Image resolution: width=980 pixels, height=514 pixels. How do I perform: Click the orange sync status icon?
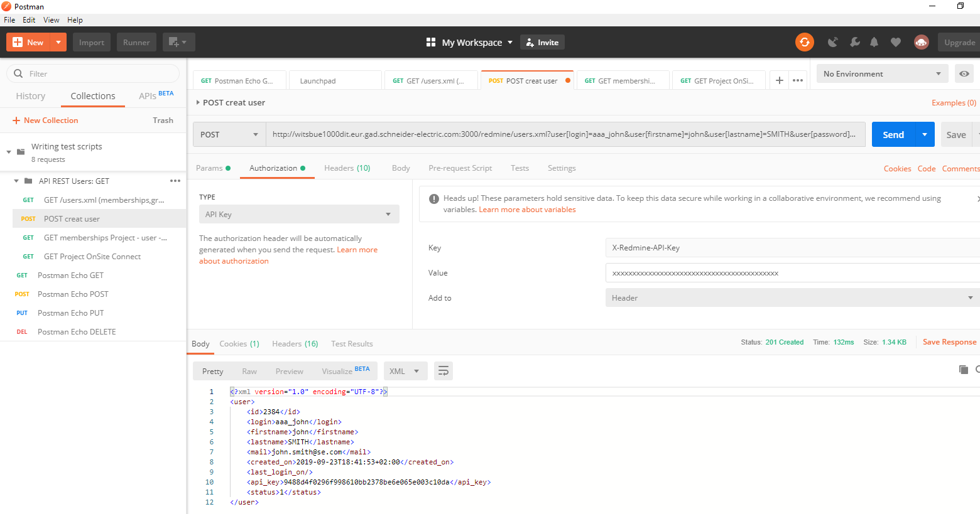pos(804,42)
